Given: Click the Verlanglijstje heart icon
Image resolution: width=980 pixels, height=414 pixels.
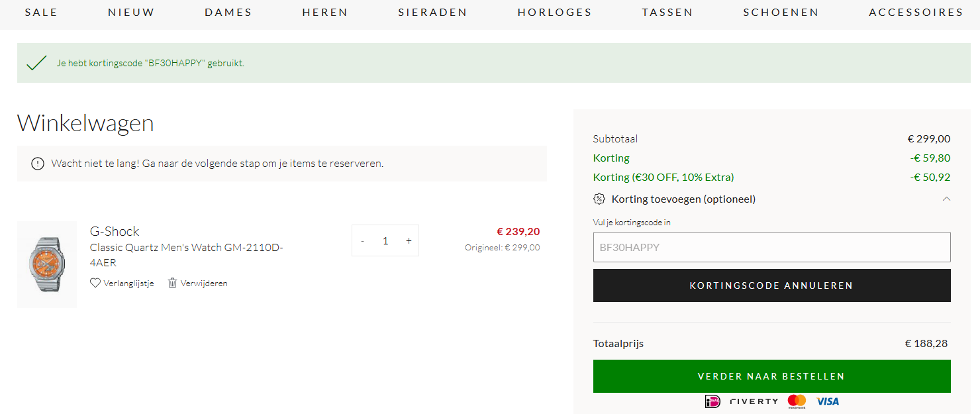Looking at the screenshot, I should pos(95,283).
